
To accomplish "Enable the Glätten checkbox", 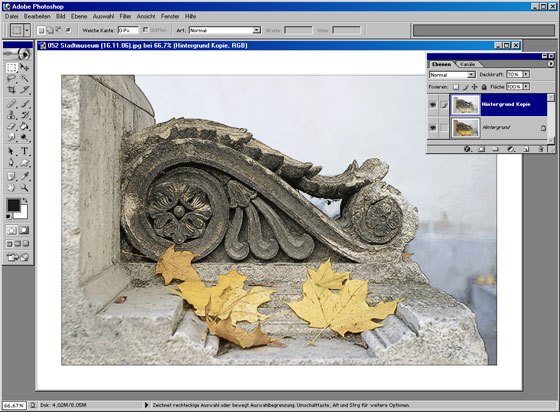I will (145, 30).
